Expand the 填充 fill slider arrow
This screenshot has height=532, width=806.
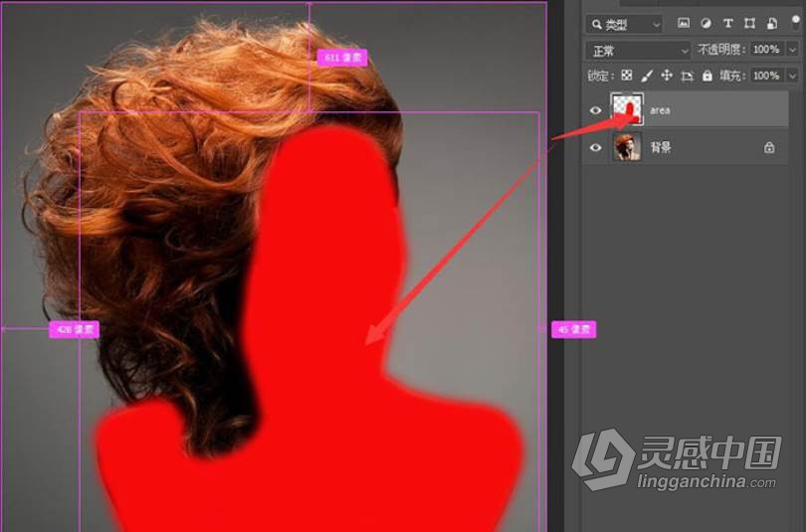[792, 76]
